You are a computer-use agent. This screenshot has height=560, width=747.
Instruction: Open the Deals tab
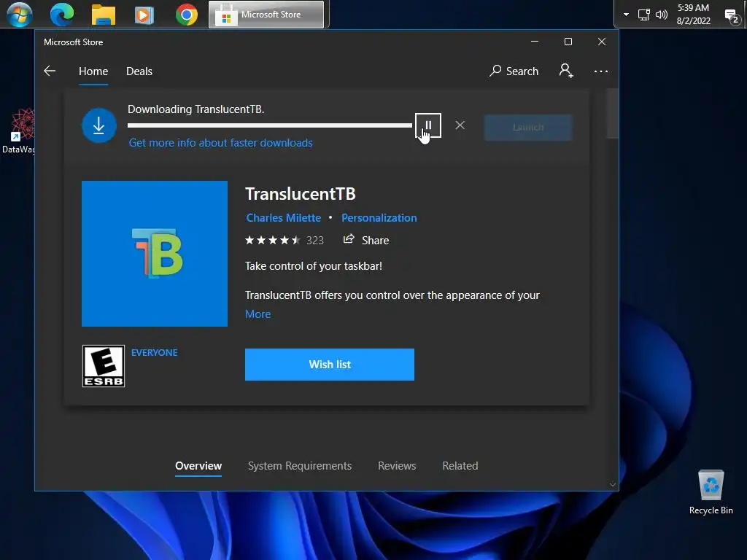[x=139, y=71]
